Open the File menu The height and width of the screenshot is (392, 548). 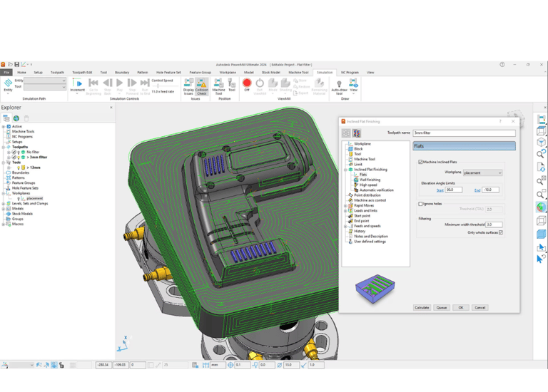(6, 72)
